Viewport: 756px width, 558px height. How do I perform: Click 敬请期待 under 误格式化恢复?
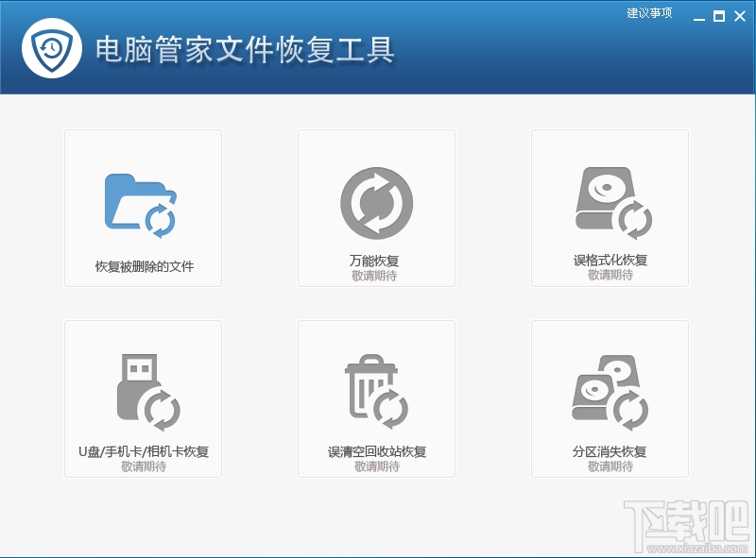coord(610,275)
